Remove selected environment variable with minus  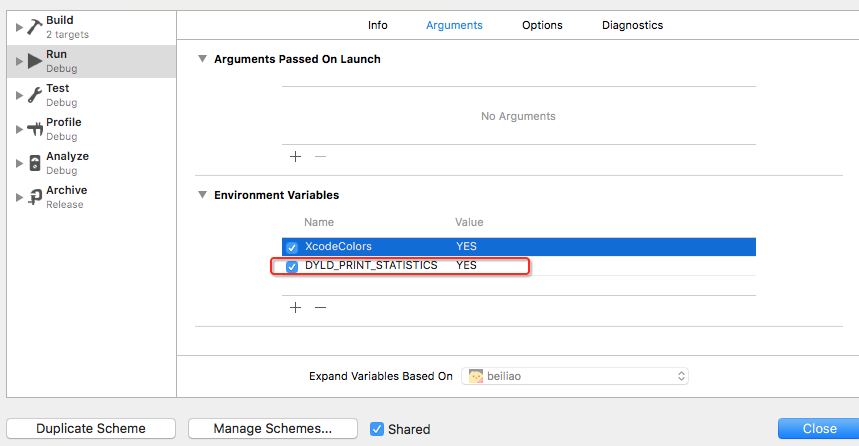coord(320,307)
